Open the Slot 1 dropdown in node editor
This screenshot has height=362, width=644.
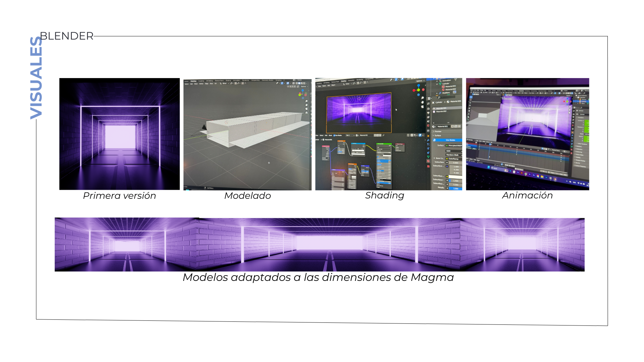[350, 135]
